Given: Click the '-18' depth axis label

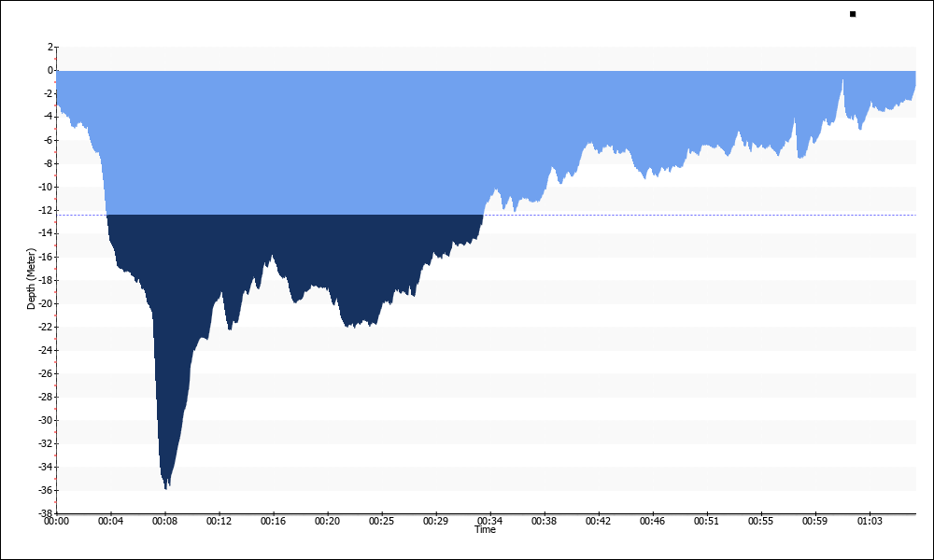Looking at the screenshot, I should (x=47, y=280).
